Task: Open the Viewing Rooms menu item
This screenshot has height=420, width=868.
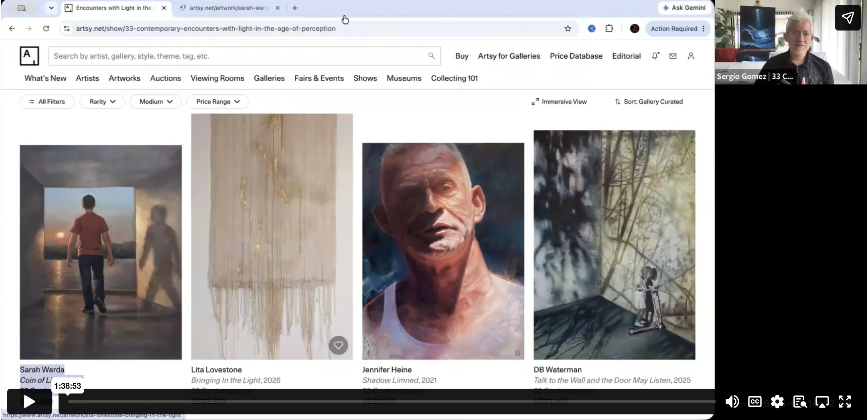Action: click(x=217, y=78)
